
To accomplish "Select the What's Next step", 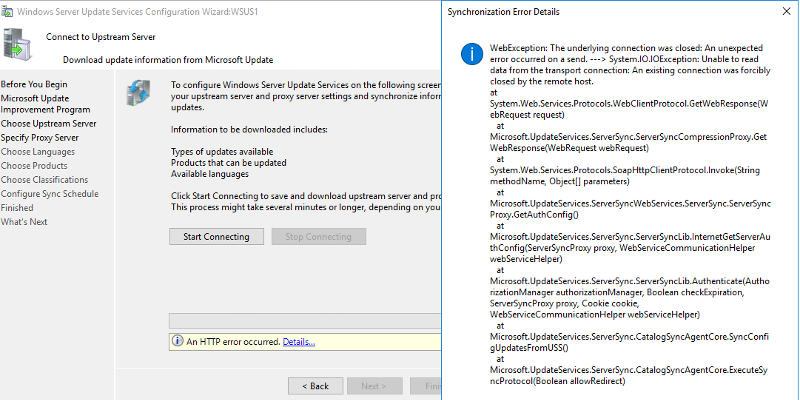I will coord(24,222).
